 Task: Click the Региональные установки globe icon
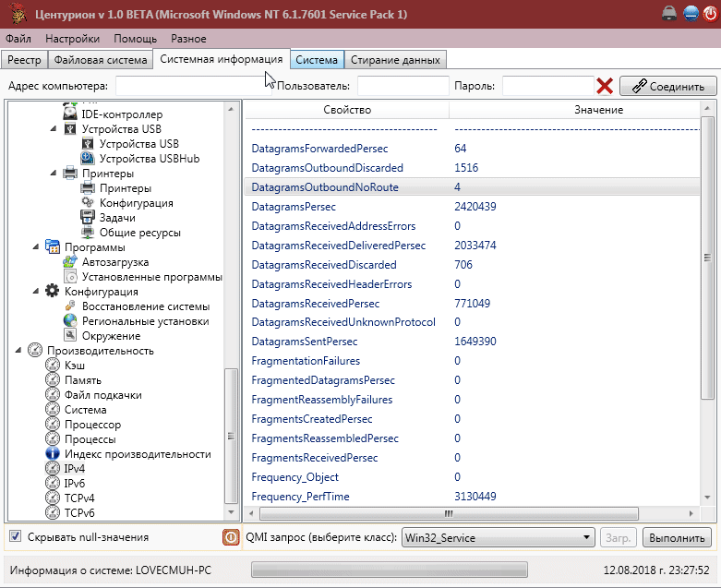click(x=70, y=320)
